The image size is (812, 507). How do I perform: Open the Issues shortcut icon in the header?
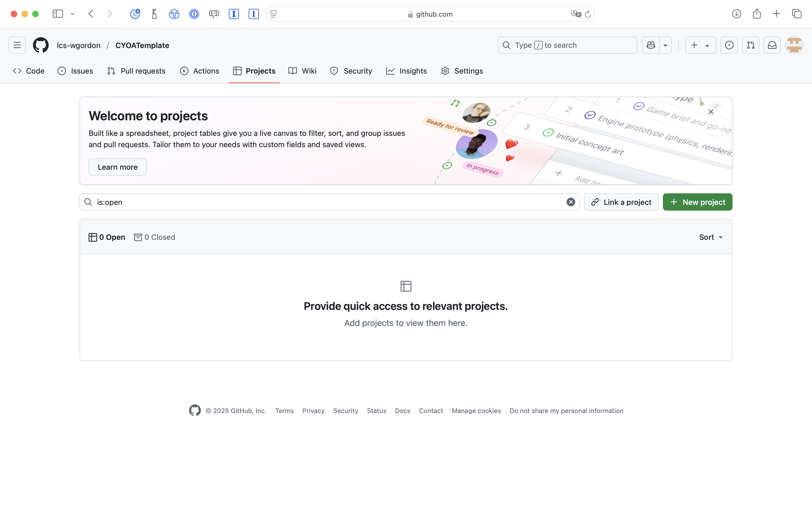point(729,45)
